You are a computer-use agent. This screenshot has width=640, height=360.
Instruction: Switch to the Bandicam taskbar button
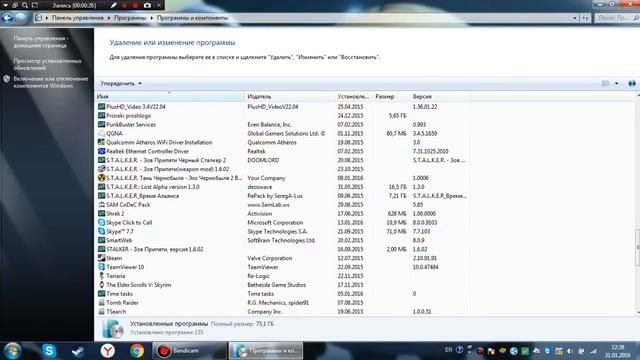[x=189, y=351]
